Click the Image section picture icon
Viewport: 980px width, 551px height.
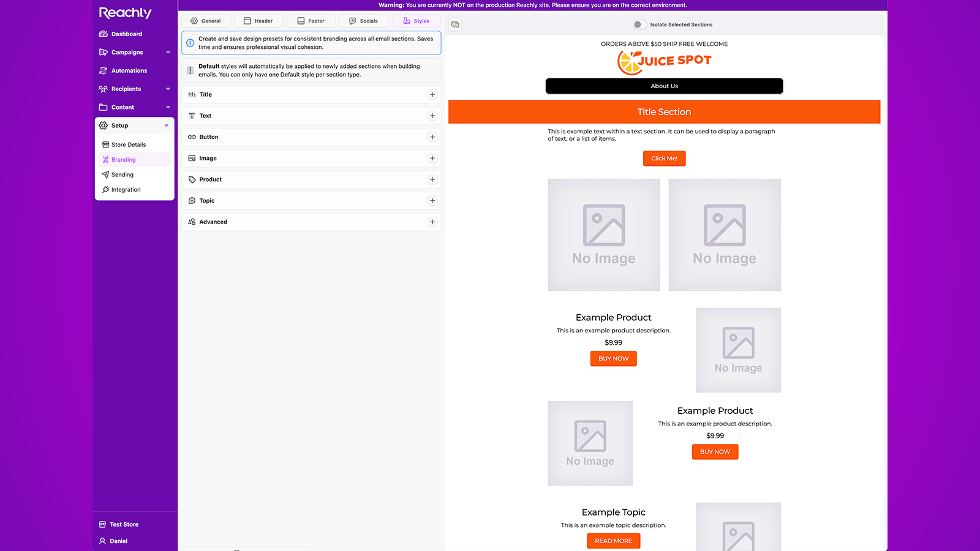point(192,158)
